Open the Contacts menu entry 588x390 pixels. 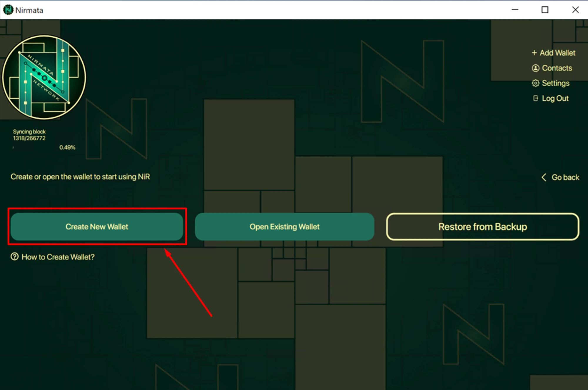(x=557, y=68)
